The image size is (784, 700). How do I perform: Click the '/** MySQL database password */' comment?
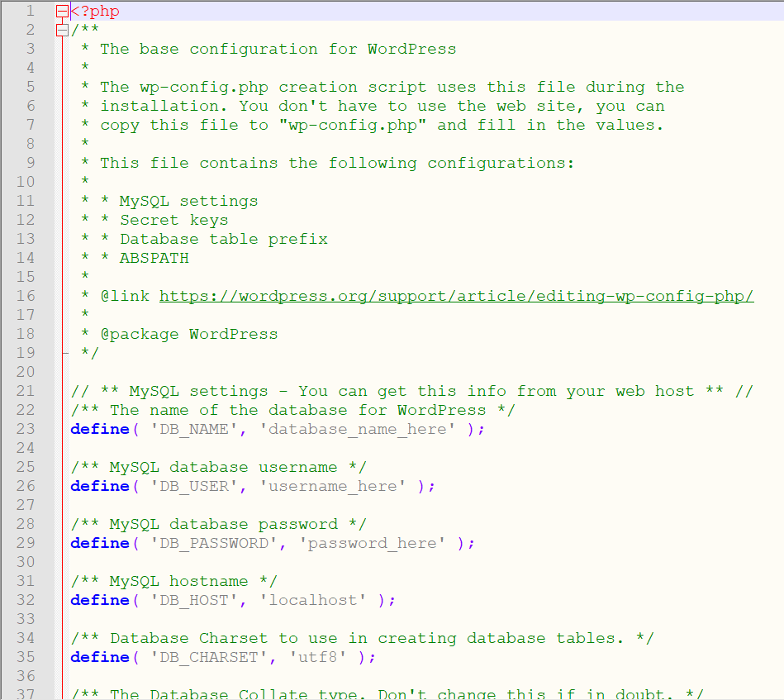pos(218,524)
